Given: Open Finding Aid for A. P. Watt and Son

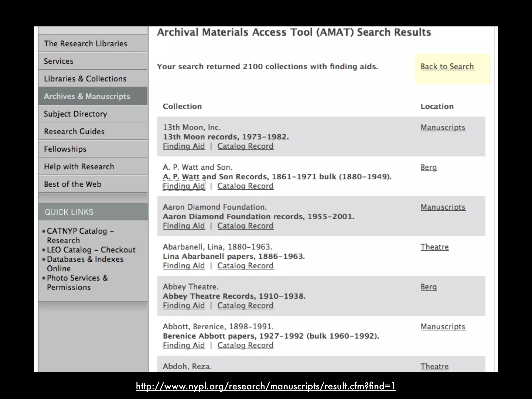Looking at the screenshot, I should (184, 186).
